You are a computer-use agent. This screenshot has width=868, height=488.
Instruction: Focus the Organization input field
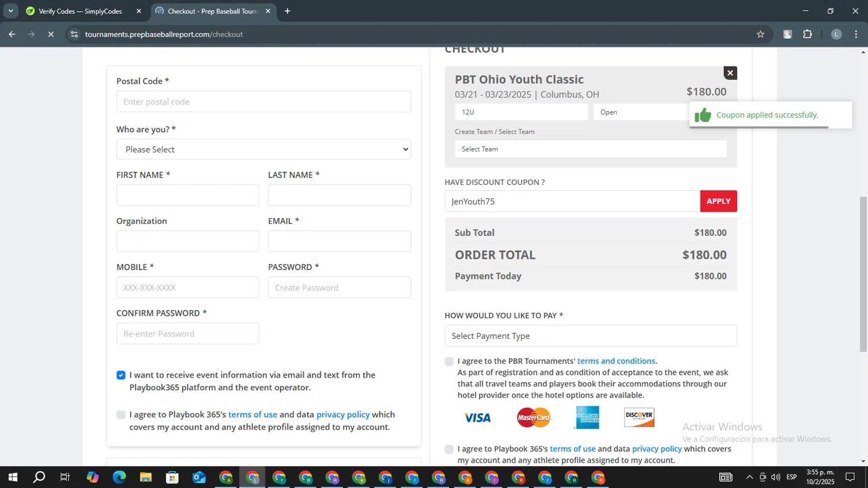pos(187,241)
